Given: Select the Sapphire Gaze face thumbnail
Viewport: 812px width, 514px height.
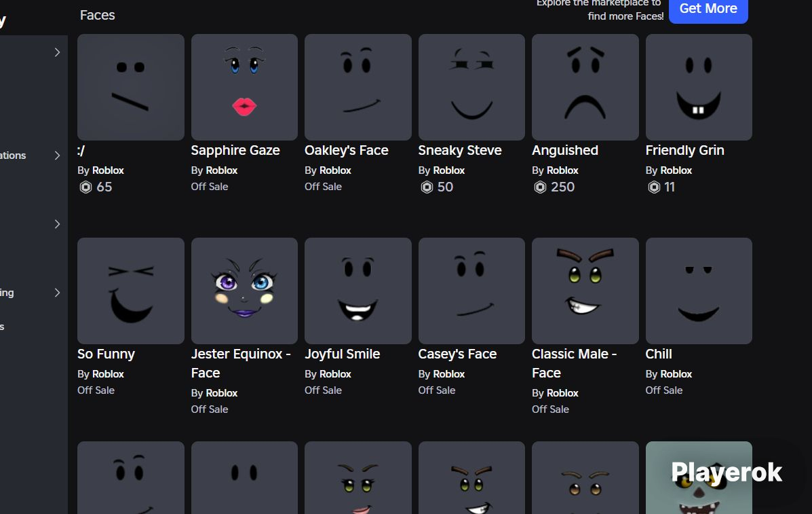Looking at the screenshot, I should click(x=244, y=87).
